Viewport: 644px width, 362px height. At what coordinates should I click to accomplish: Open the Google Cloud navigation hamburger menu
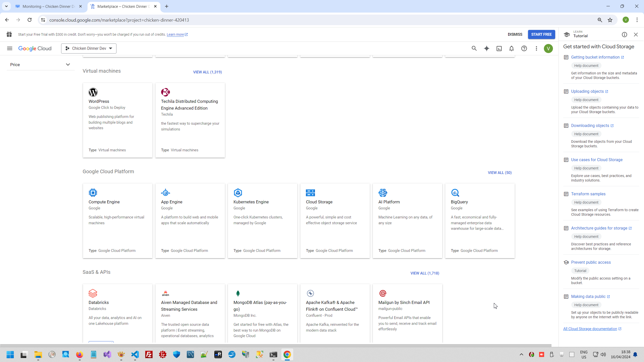[10, 48]
